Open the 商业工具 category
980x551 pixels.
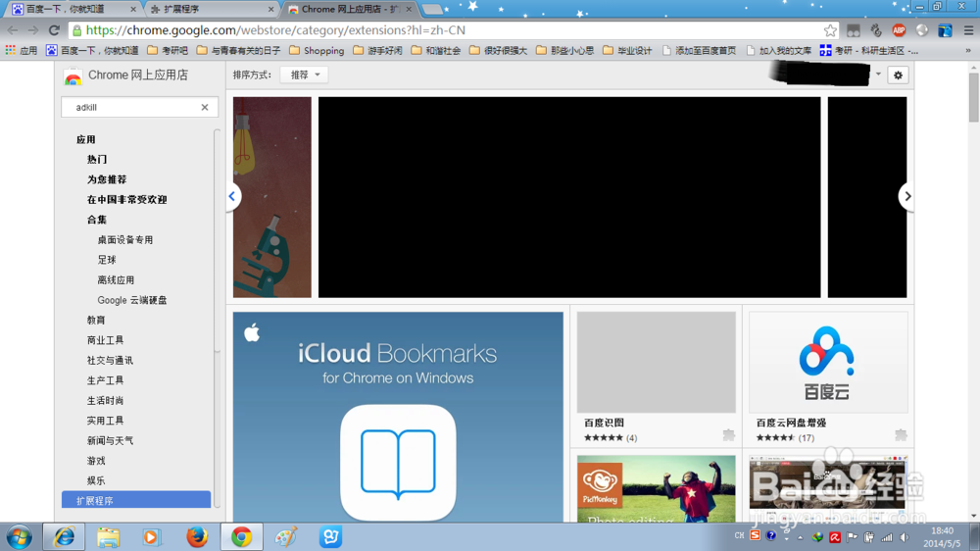tap(105, 339)
